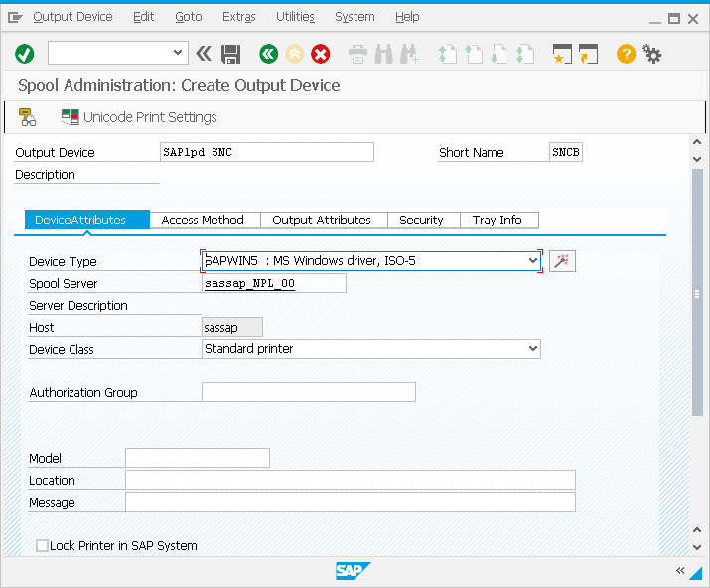Go to Previous Page icon
This screenshot has width=710, height=588.
point(474,54)
